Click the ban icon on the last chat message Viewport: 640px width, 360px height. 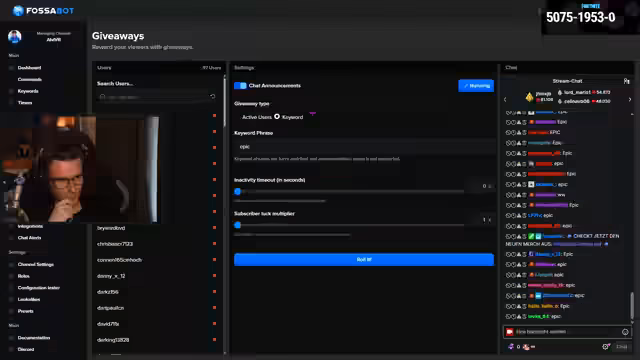[508, 316]
